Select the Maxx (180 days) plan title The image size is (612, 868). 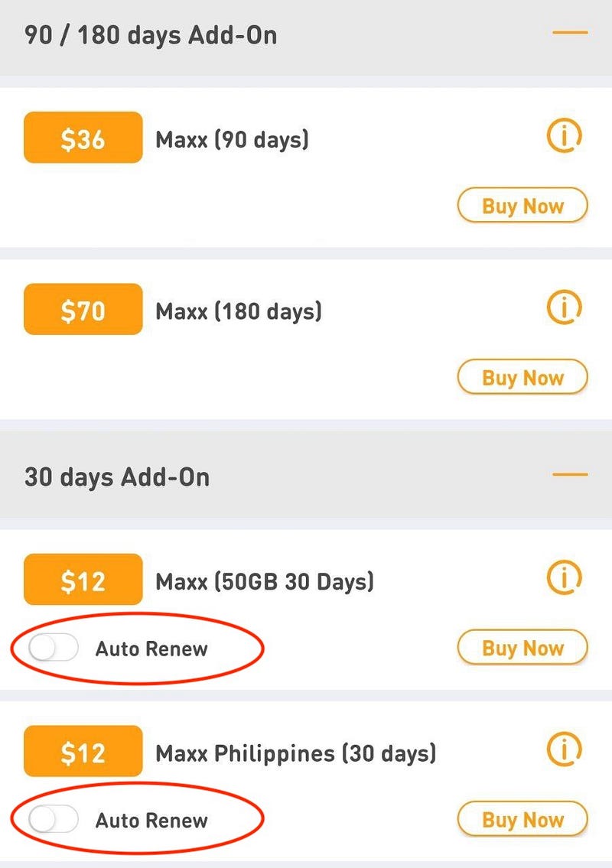click(x=239, y=311)
